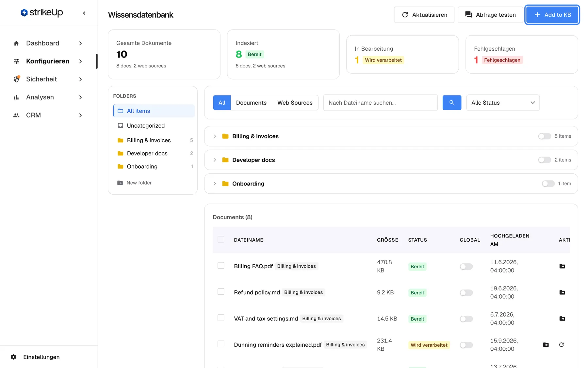
Task: Click the Analysen bar chart icon
Action: 16,97
